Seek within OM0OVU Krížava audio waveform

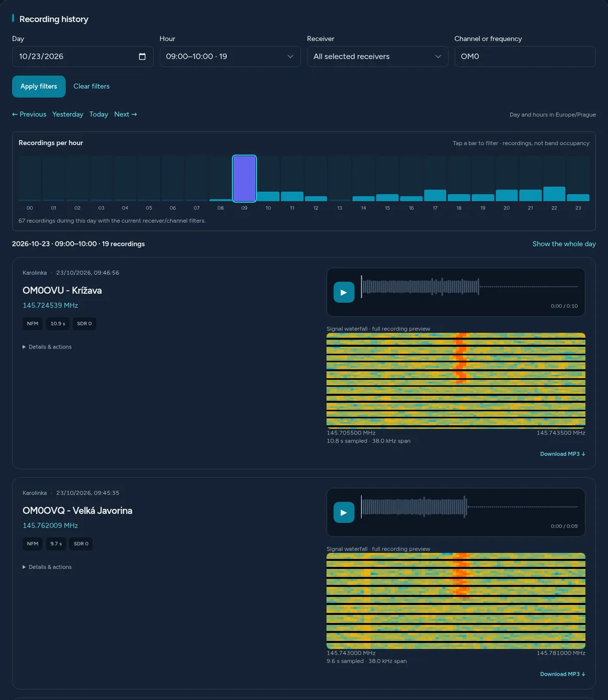(x=469, y=287)
